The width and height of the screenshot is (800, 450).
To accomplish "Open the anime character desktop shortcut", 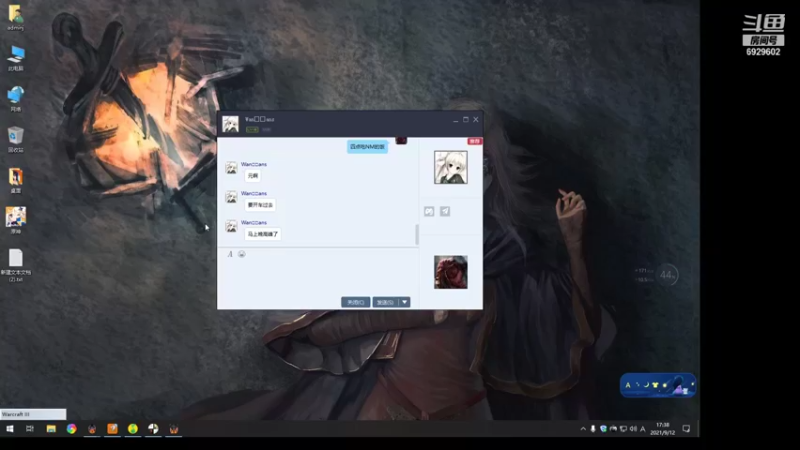I will click(16, 220).
